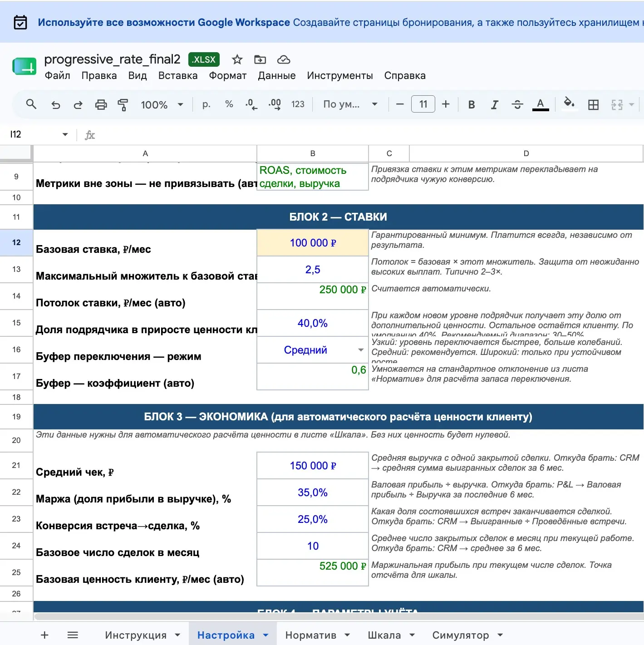
Task: Move the document to a folder
Action: (260, 59)
